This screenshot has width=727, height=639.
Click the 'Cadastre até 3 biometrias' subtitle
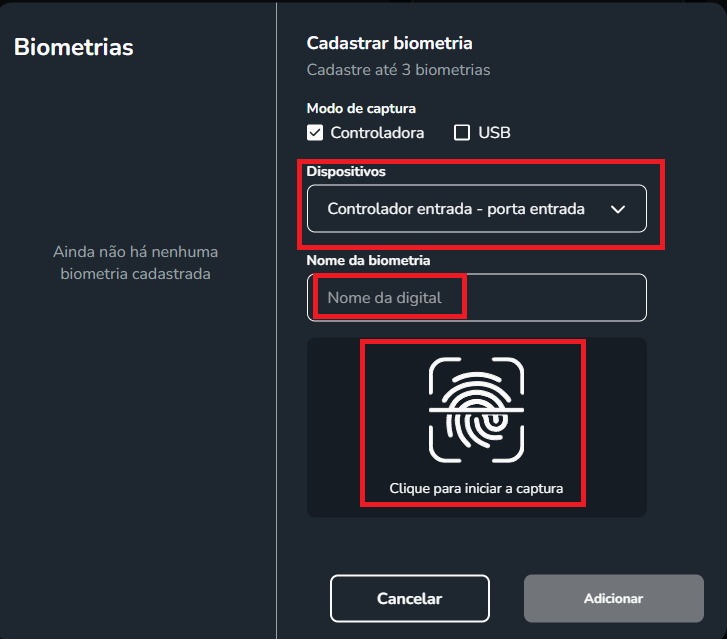click(x=398, y=70)
